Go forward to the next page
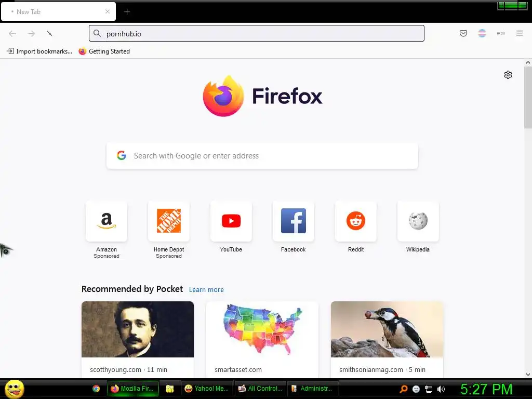The image size is (532, 399). (31, 33)
